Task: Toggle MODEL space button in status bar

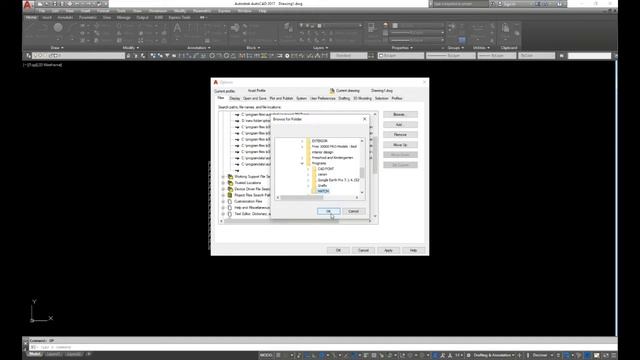Action: tap(266, 356)
